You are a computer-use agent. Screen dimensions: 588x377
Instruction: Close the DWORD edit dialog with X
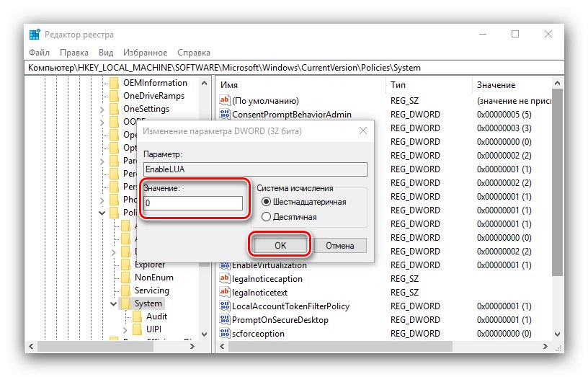click(363, 130)
